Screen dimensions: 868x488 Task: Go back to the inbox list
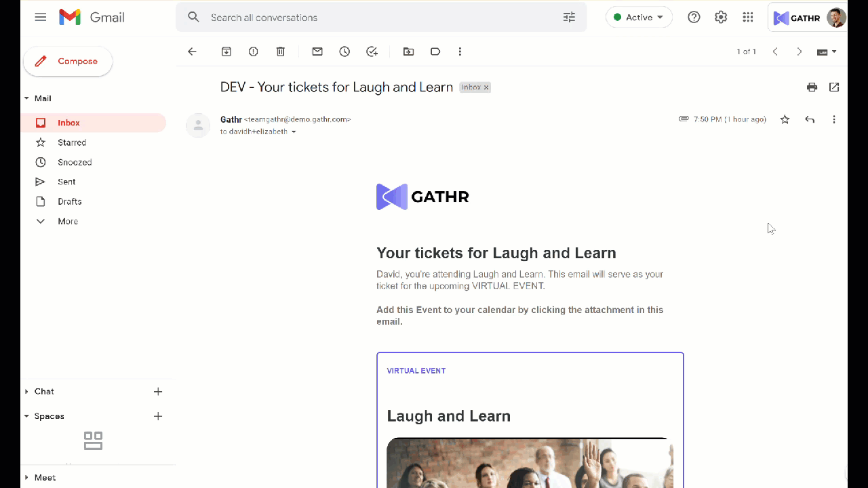pyautogui.click(x=192, y=52)
